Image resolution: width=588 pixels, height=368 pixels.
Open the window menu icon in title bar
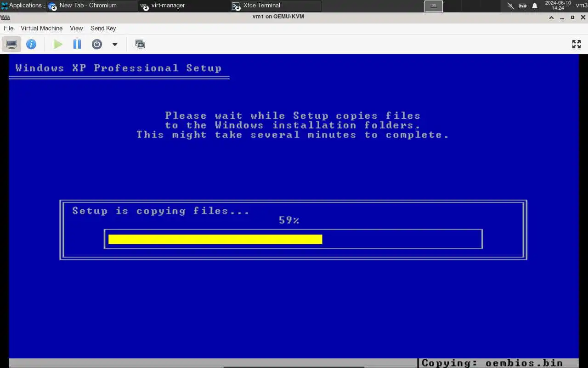(x=5, y=17)
